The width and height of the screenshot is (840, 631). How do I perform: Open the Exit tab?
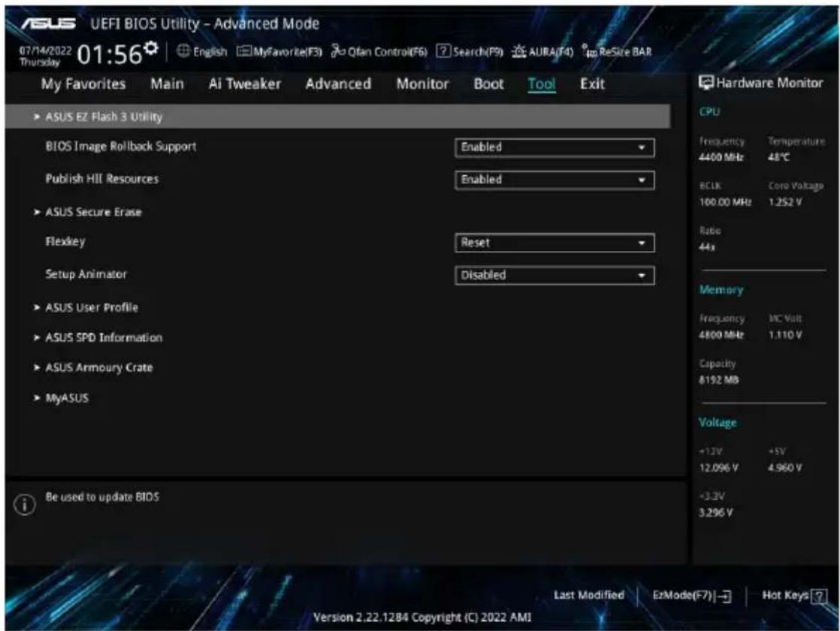[592, 84]
